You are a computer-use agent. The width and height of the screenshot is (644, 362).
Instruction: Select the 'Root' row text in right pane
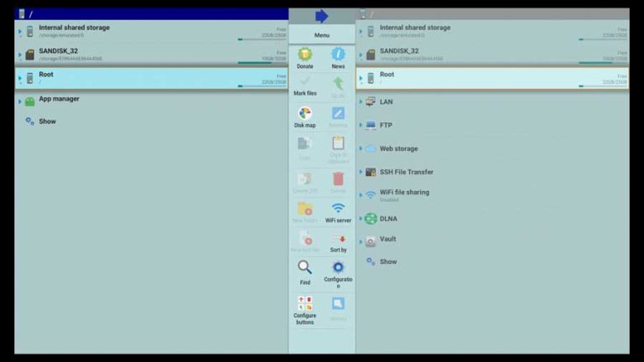tap(387, 75)
